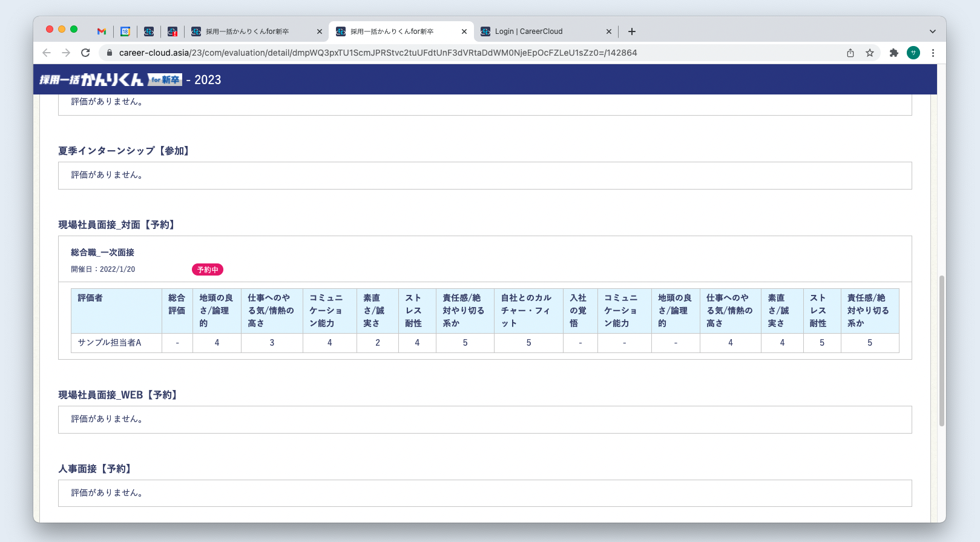The height and width of the screenshot is (542, 980).
Task: Open the green profile avatar
Action: tap(913, 53)
